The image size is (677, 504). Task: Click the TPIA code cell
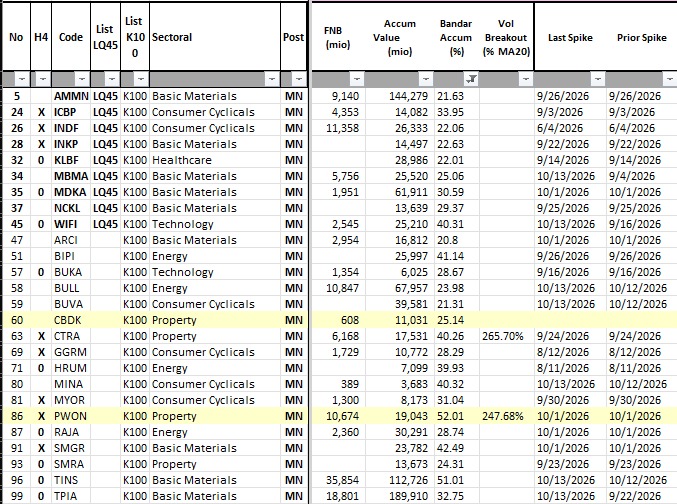click(x=71, y=496)
